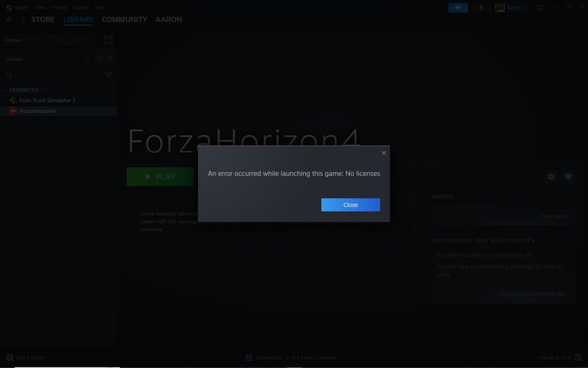This screenshot has height=368, width=588.
Task: Go to library Home
Action: tap(51, 40)
